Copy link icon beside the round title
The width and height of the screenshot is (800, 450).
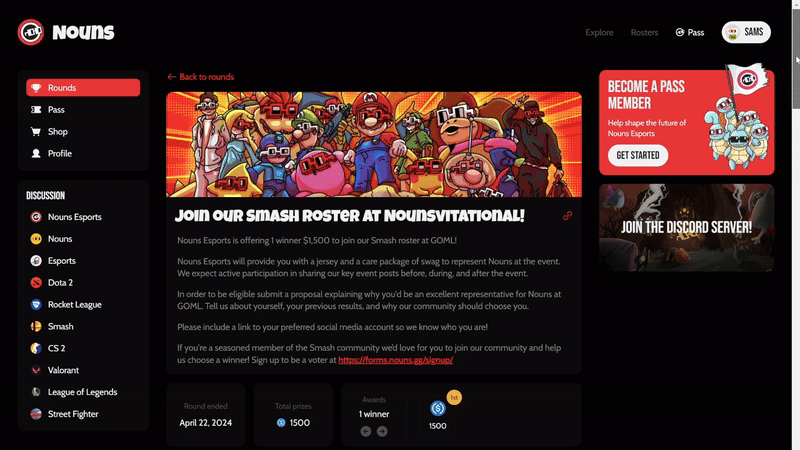pyautogui.click(x=567, y=215)
